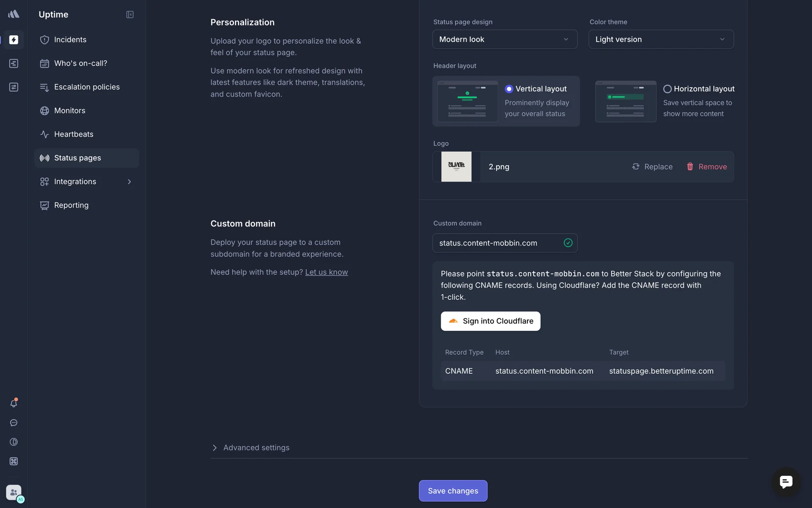Viewport: 812px width, 508px height.
Task: Expand the Advanced settings section
Action: 256,447
